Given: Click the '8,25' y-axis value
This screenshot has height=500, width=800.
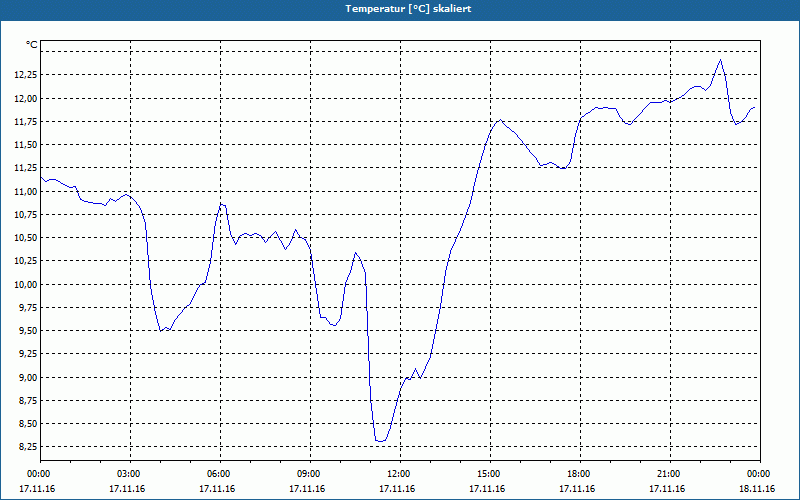Looking at the screenshot, I should [x=28, y=446].
